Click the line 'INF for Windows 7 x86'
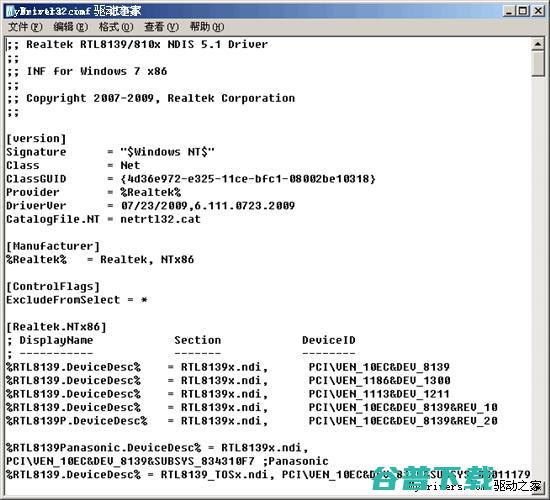This screenshot has height=500, width=550. tap(97, 71)
